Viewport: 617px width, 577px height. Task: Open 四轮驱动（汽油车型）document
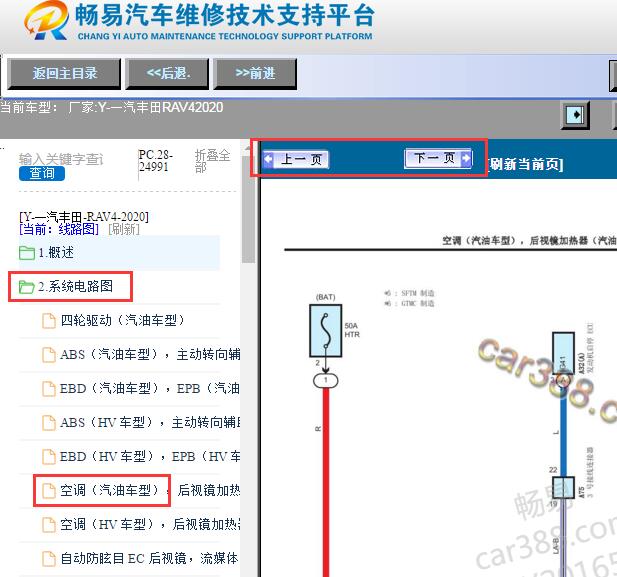click(x=122, y=320)
